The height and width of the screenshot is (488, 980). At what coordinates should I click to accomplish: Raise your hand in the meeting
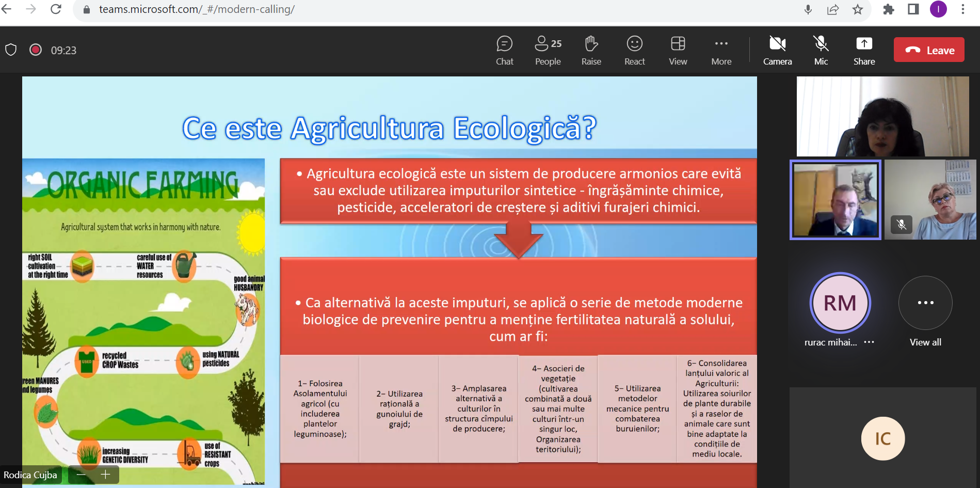pos(591,50)
